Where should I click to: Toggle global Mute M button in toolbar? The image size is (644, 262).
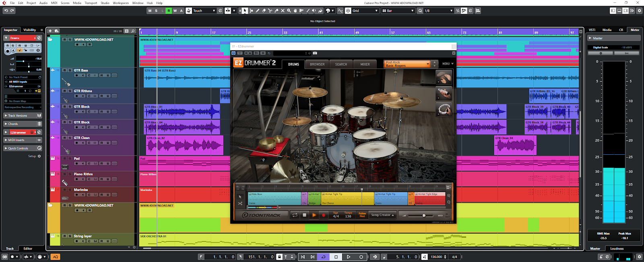[150, 11]
